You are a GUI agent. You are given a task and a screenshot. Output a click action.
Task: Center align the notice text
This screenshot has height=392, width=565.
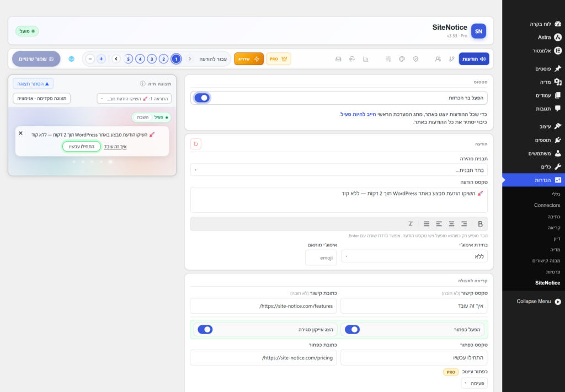pyautogui.click(x=451, y=224)
